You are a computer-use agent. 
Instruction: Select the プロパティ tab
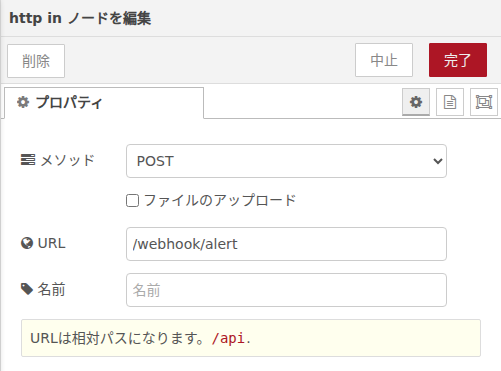point(104,103)
